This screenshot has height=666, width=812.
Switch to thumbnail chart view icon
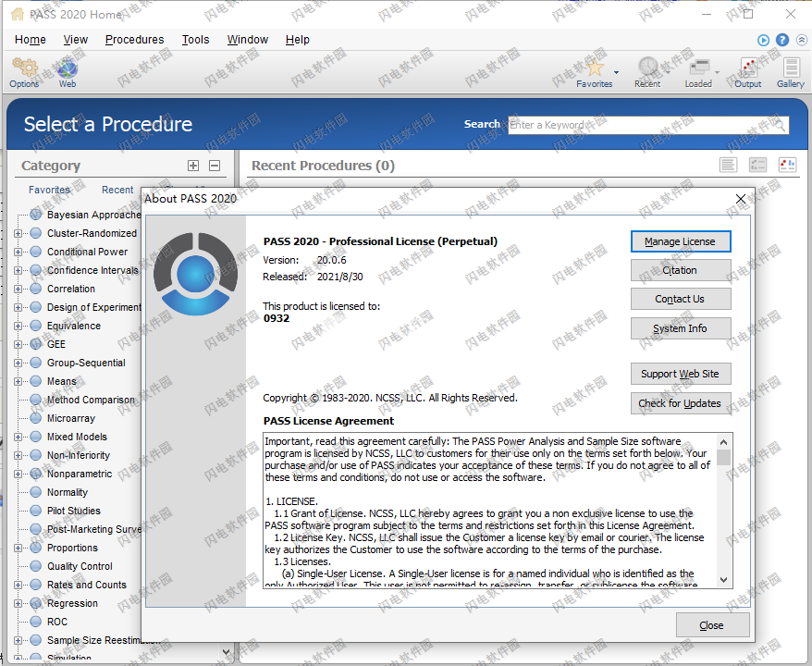tap(787, 166)
